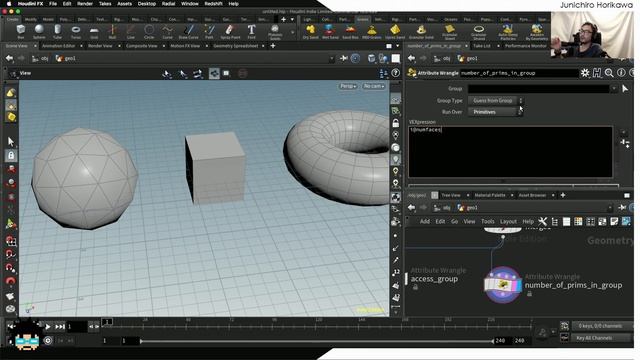
Task: Toggle the lock tool in viewport left sidebar
Action: pyautogui.click(x=11, y=156)
